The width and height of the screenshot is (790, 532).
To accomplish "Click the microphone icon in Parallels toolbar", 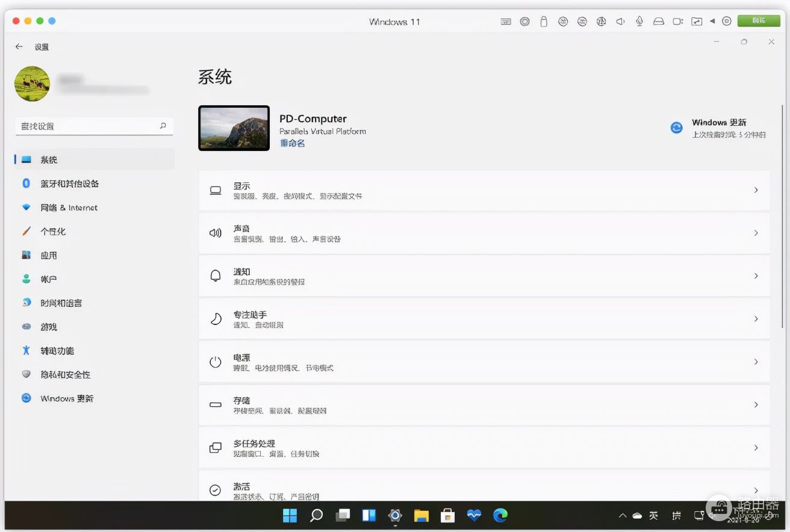I will click(x=639, y=22).
